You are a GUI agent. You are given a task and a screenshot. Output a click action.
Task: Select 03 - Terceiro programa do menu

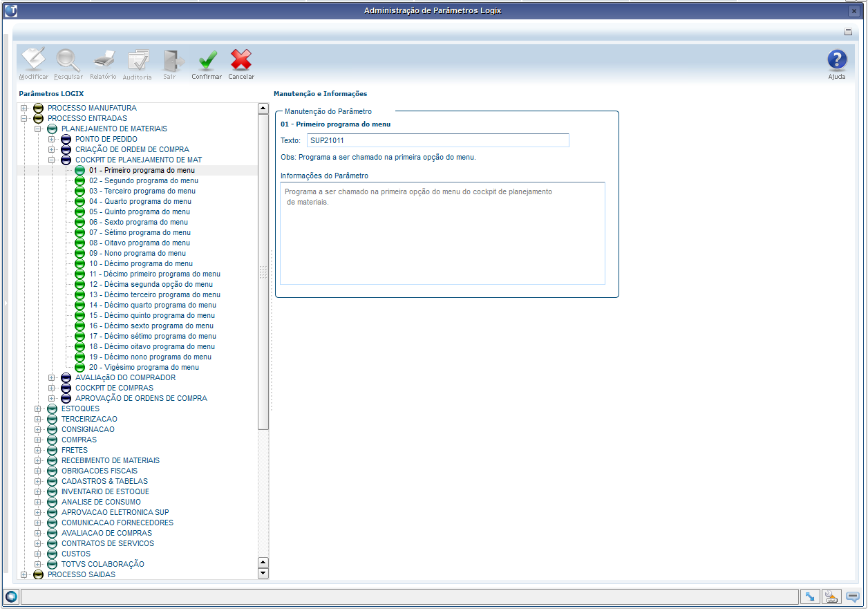(x=142, y=191)
